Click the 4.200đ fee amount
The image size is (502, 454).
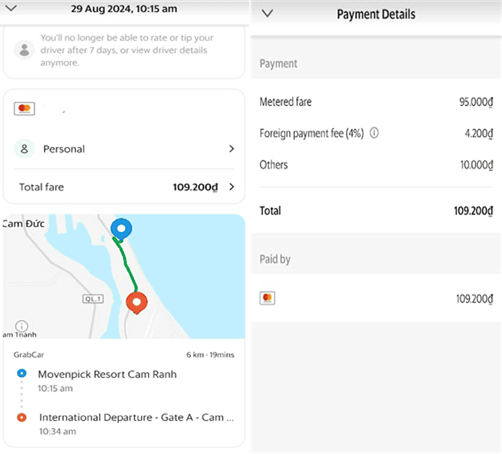(x=479, y=133)
